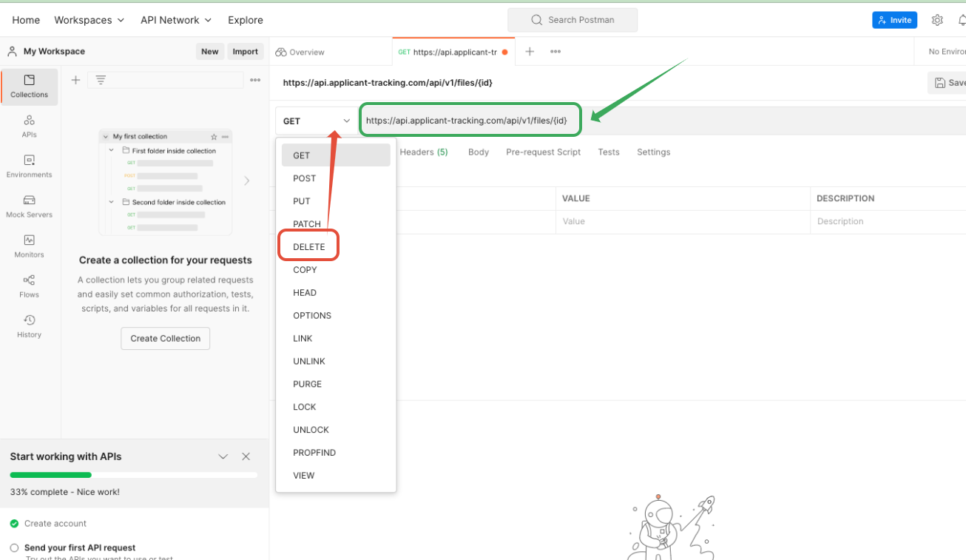Click the Save button

(x=948, y=83)
